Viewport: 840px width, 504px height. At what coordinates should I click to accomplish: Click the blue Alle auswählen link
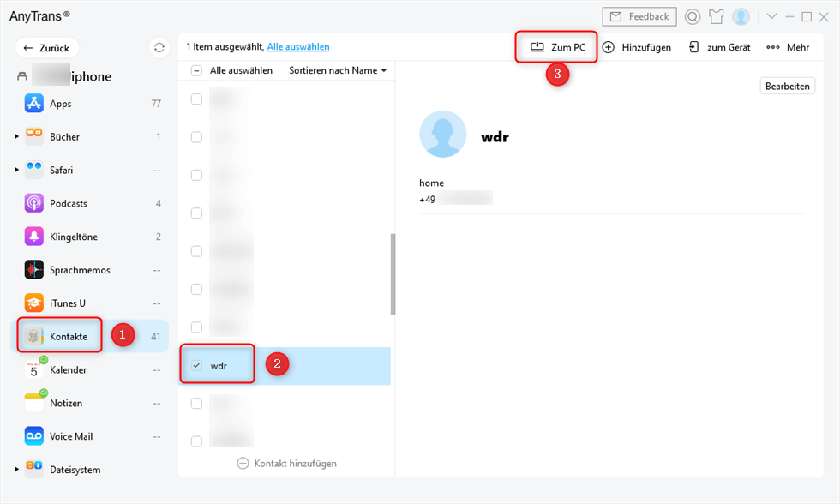coord(298,47)
